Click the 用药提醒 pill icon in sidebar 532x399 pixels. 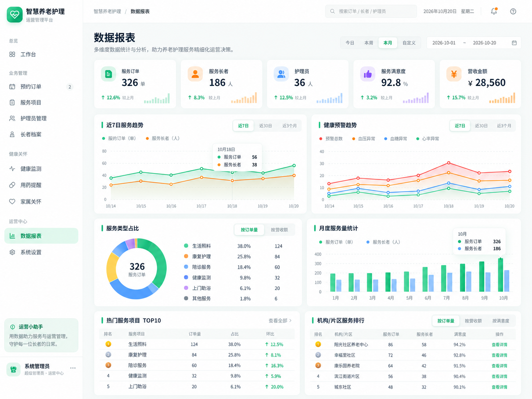12,185
